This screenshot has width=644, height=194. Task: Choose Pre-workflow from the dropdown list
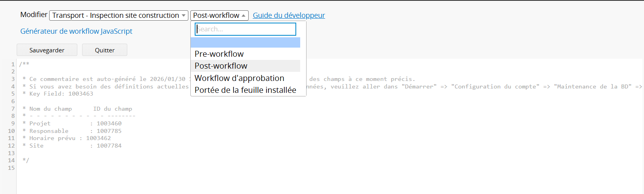[219, 54]
